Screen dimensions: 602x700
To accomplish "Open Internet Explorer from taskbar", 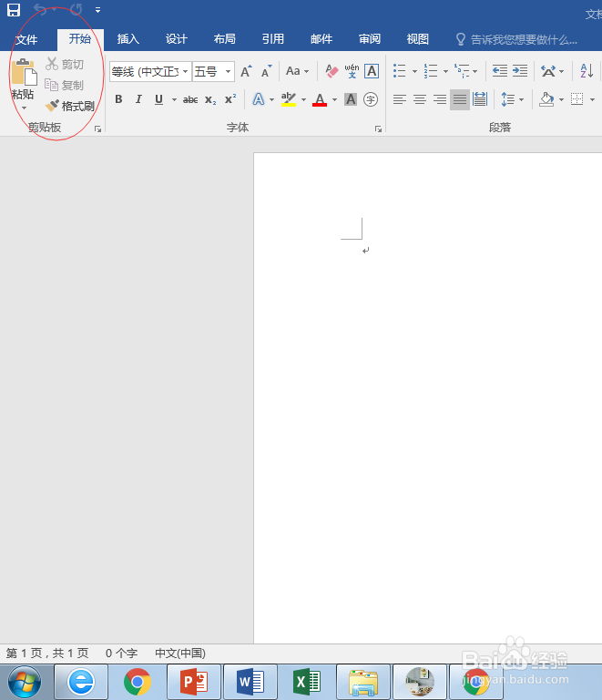I will (x=81, y=682).
